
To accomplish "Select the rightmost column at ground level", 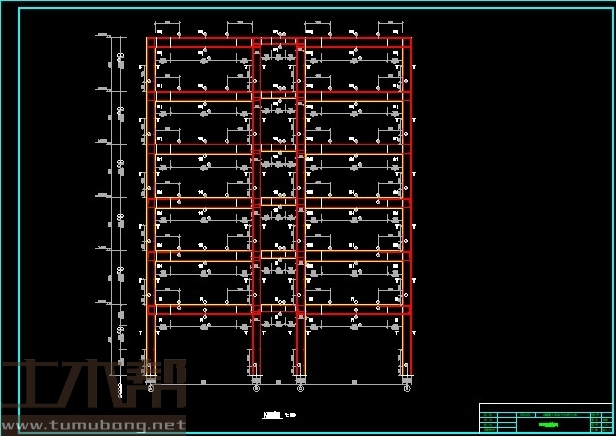I will tap(407, 350).
